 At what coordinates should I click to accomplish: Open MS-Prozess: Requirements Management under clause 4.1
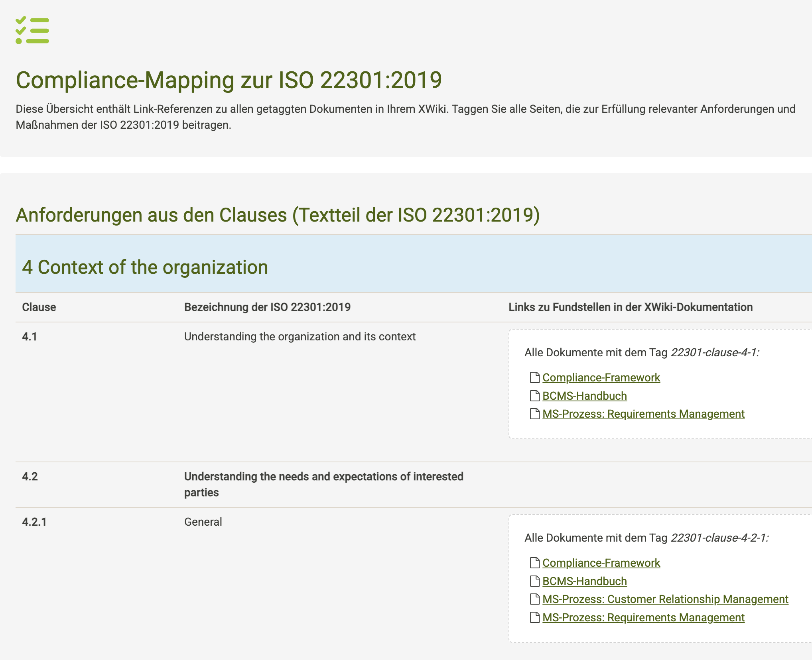(x=643, y=414)
